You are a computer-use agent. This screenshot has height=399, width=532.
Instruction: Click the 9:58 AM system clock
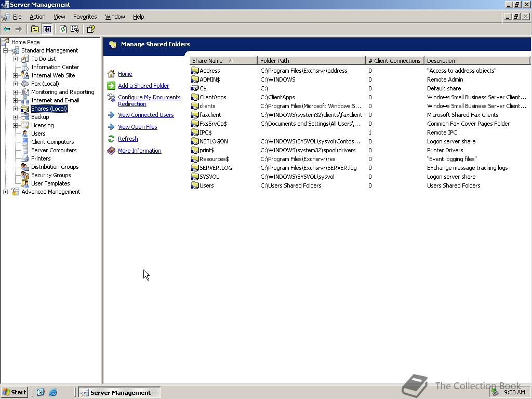[x=514, y=392]
